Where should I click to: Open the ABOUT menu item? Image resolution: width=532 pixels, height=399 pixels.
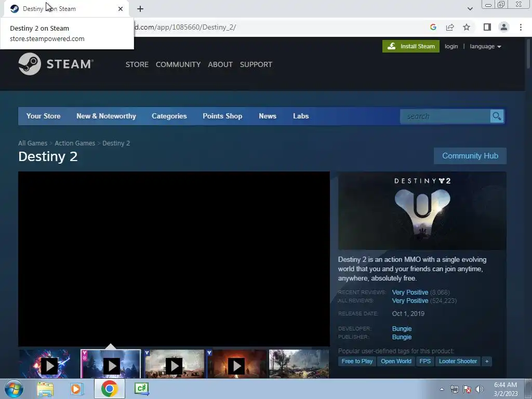(x=220, y=64)
